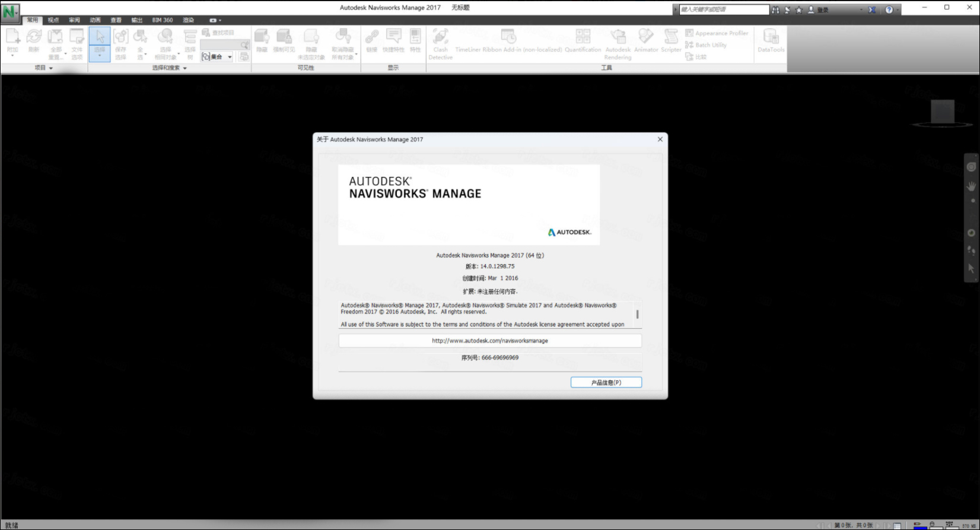
Task: Switch to the 视点 (Viewpoint) tab
Action: (53, 20)
